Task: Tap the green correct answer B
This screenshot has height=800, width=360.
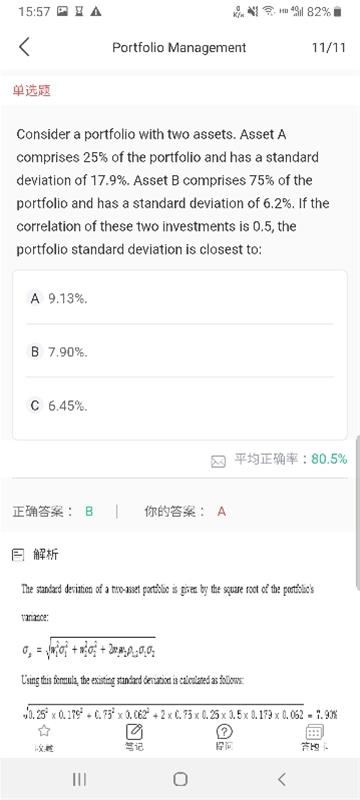Action: [x=89, y=511]
